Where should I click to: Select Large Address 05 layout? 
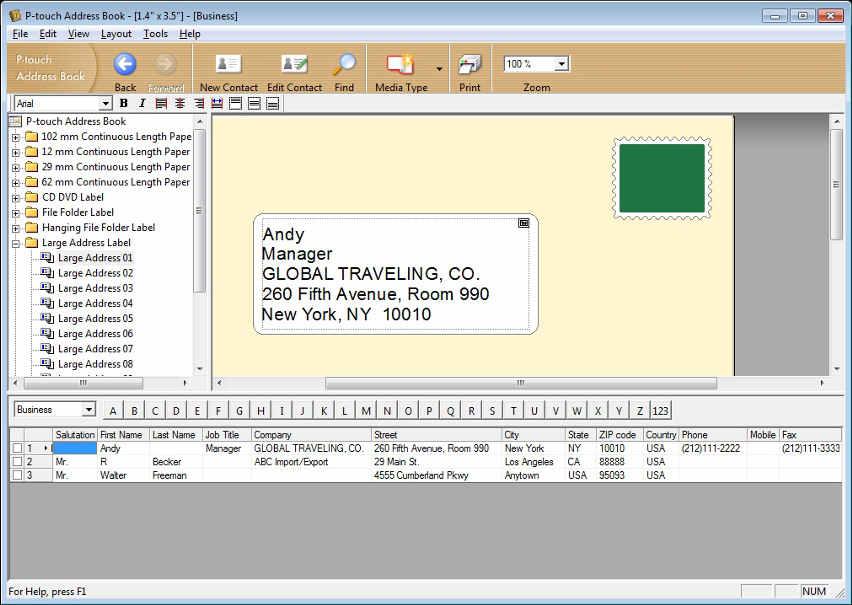point(95,319)
